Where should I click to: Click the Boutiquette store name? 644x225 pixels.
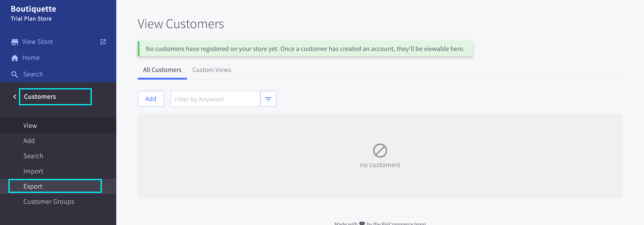point(34,9)
